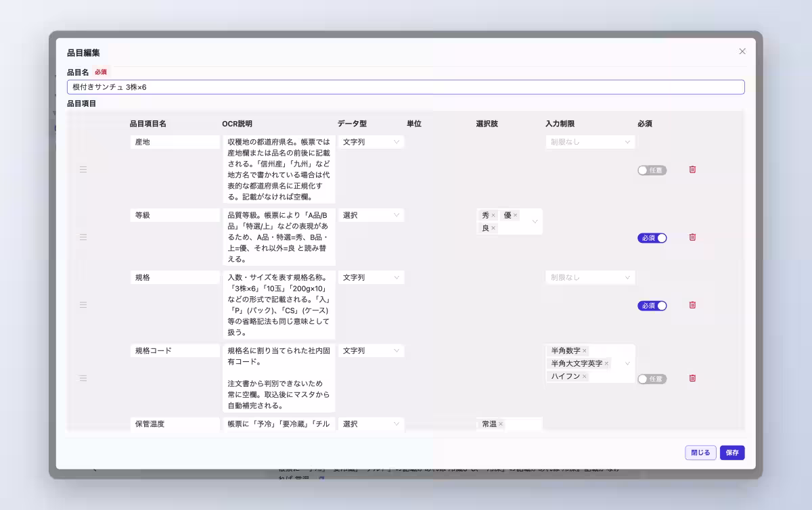Image resolution: width=812 pixels, height=510 pixels.
Task: Delete the 等級 item row
Action: [692, 237]
